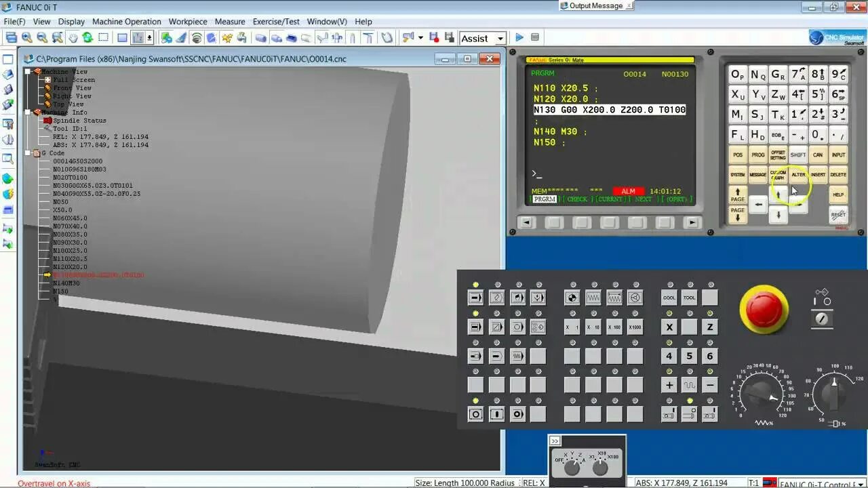Image resolution: width=868 pixels, height=488 pixels.
Task: Click the rapid traverse key between plus and minus
Action: (x=690, y=385)
